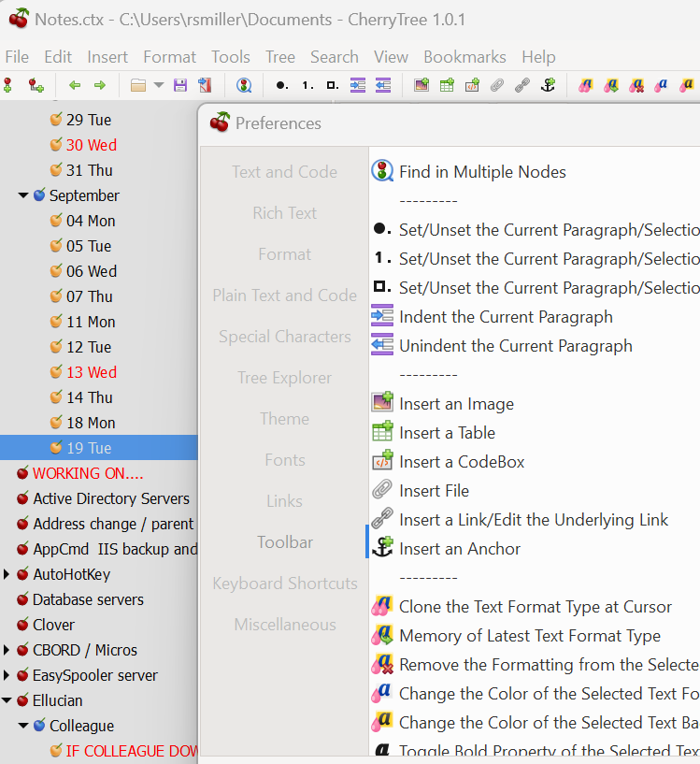Collapse the Ellucian tree node
The width and height of the screenshot is (700, 764).
pyautogui.click(x=7, y=700)
